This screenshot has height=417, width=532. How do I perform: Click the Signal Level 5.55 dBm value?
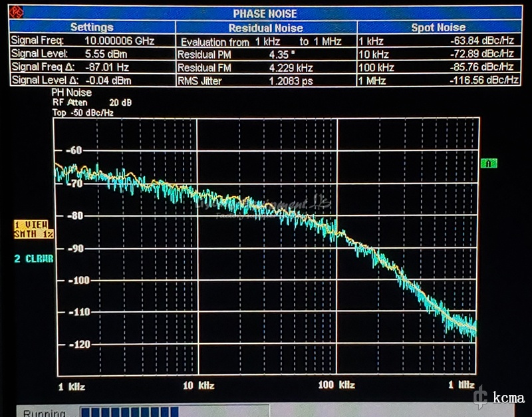(x=106, y=54)
